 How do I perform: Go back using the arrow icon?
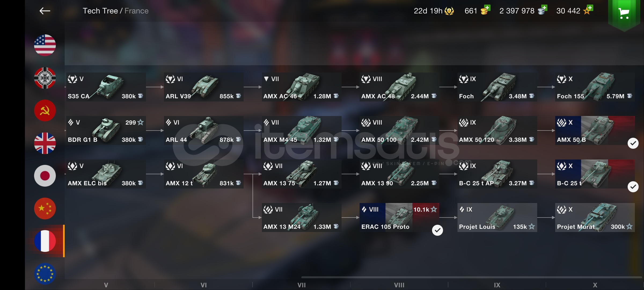click(45, 11)
